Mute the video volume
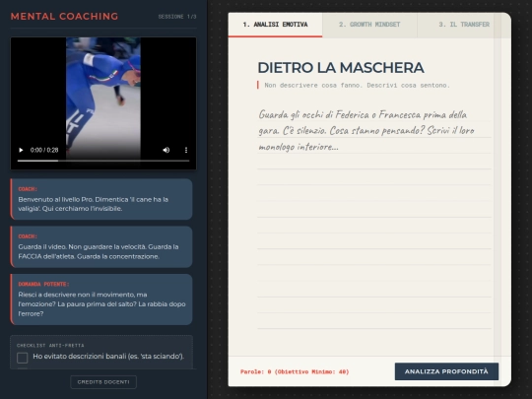Image resolution: width=532 pixels, height=399 pixels. coord(166,150)
